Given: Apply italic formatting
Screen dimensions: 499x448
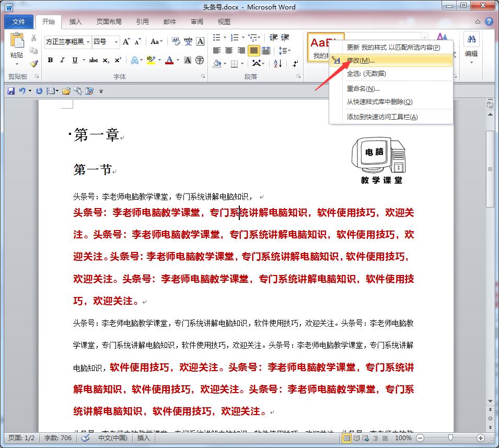Looking at the screenshot, I should 61,60.
